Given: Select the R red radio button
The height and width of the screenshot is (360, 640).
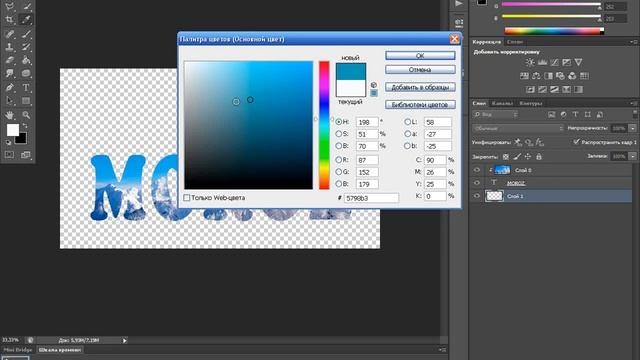Looking at the screenshot, I should click(338, 160).
